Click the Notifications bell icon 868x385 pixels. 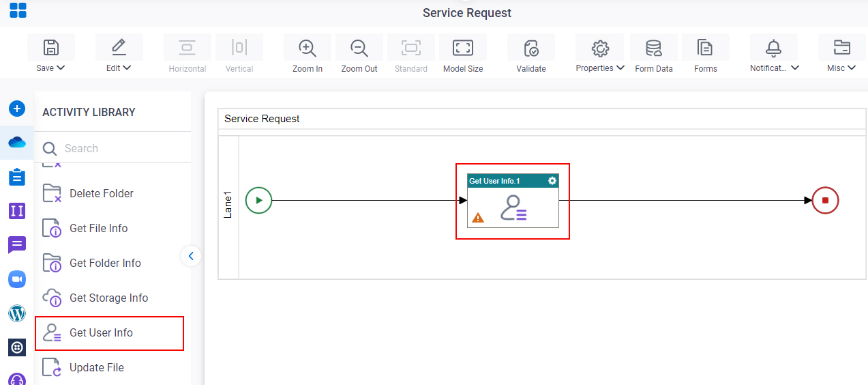coord(773,48)
